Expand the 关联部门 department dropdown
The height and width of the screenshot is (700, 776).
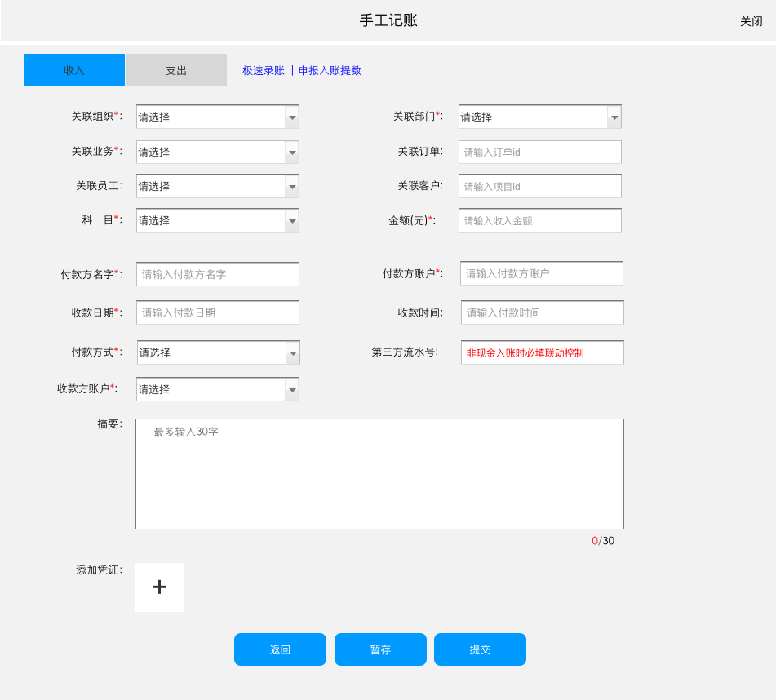tap(614, 117)
